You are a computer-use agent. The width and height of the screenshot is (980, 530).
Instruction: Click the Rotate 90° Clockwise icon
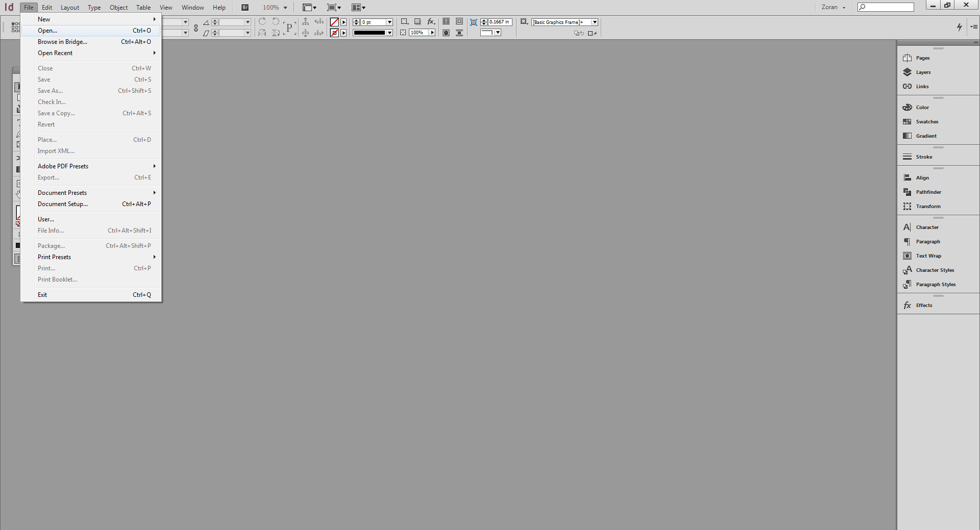coord(262,21)
